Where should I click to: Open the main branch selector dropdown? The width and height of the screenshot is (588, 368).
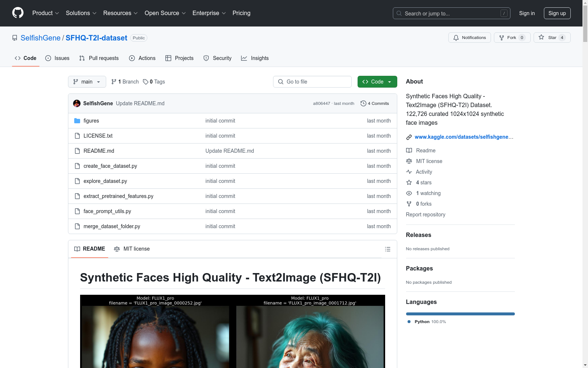(x=87, y=82)
